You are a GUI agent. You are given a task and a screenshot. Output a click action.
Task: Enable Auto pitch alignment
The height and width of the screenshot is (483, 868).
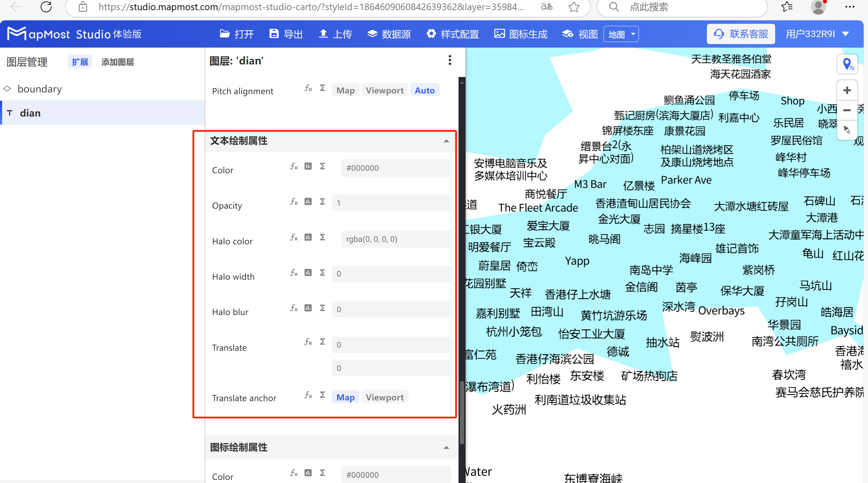tap(425, 90)
